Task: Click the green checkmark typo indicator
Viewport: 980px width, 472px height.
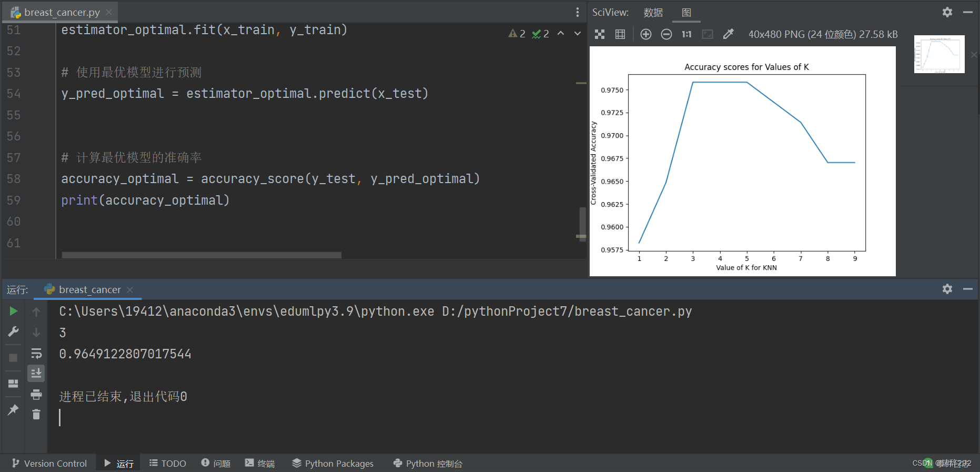Action: [x=540, y=34]
